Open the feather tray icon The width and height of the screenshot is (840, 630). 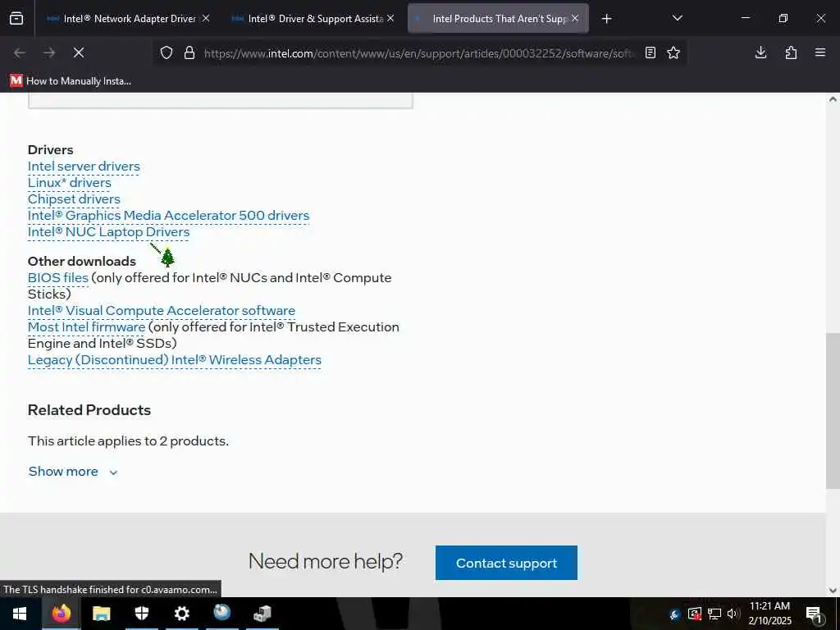click(675, 614)
